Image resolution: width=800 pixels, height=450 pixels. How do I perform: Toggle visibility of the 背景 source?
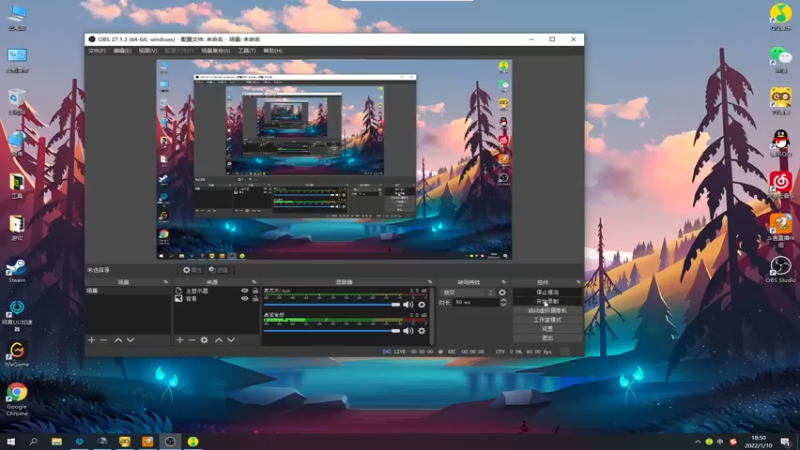point(245,298)
